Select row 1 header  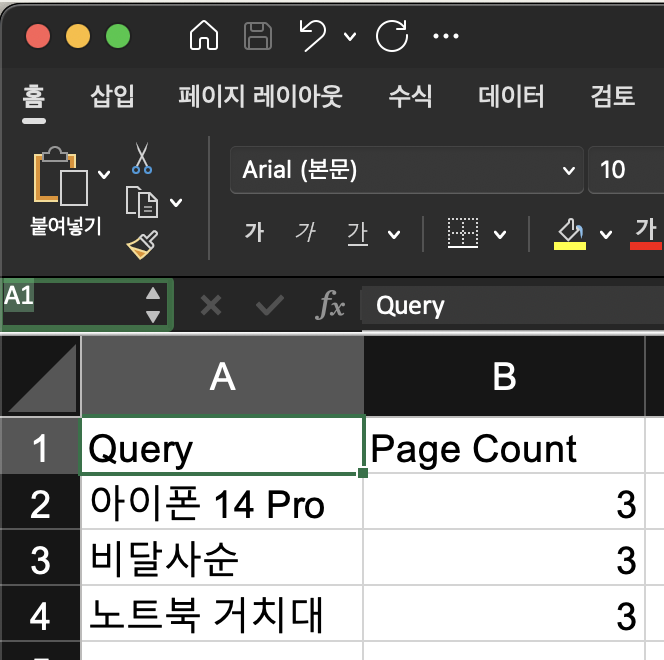[x=40, y=447]
